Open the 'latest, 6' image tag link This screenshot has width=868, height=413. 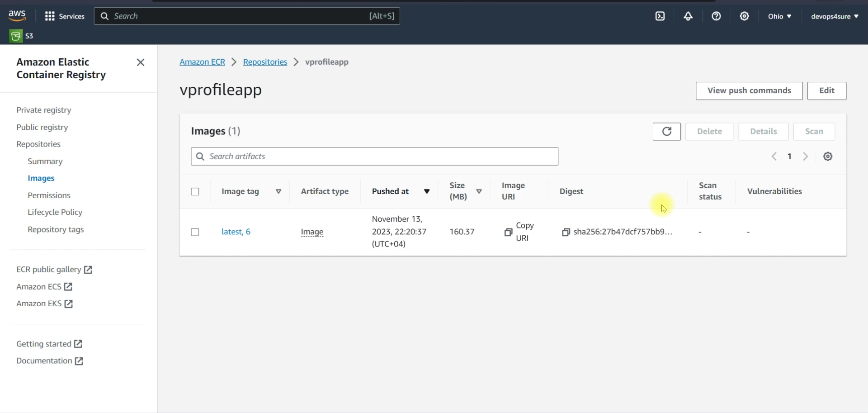(236, 232)
